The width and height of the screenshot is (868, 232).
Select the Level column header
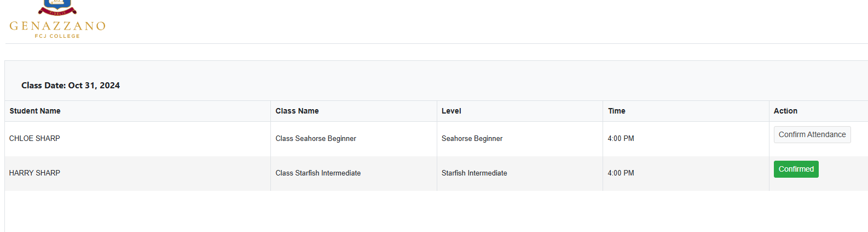[x=452, y=111]
